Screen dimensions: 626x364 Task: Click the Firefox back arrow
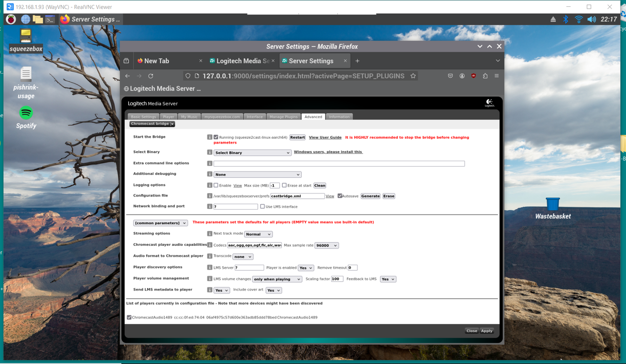tap(128, 76)
